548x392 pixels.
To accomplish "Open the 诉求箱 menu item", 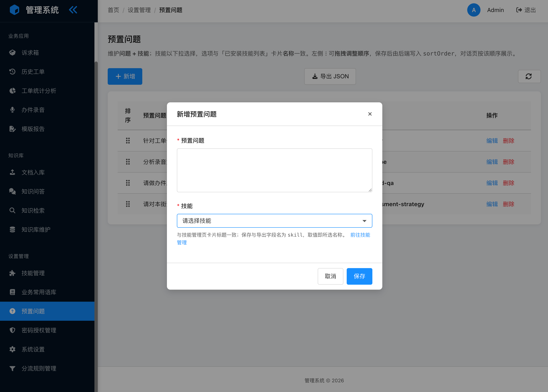I will (x=47, y=53).
